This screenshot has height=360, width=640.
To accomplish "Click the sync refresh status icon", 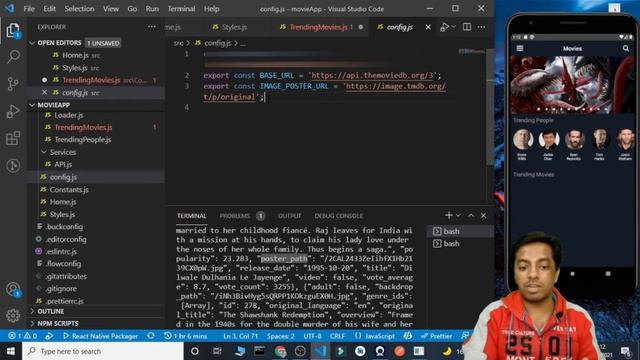I will click(151, 336).
